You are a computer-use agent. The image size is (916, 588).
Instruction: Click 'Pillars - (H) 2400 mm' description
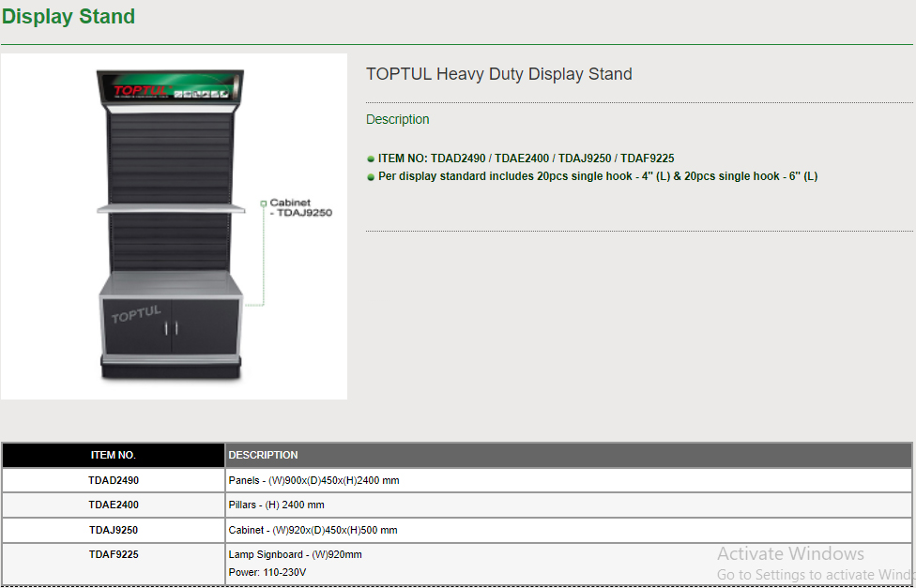pyautogui.click(x=276, y=505)
